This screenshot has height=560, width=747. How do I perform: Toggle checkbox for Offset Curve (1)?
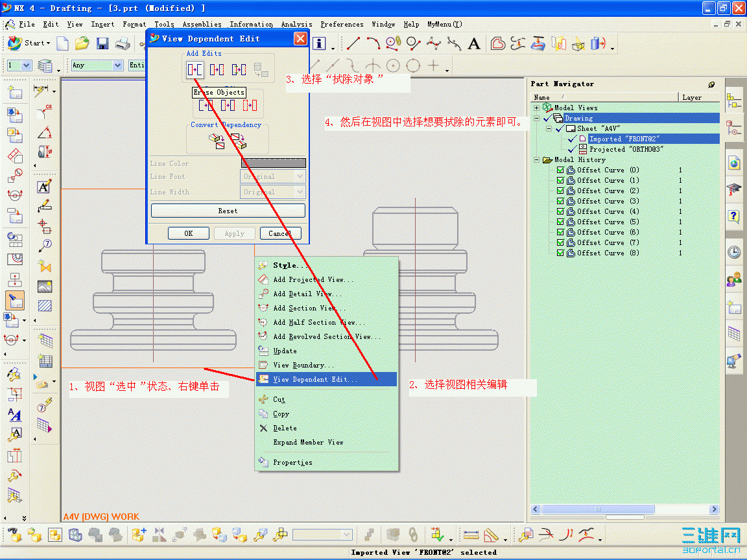560,180
